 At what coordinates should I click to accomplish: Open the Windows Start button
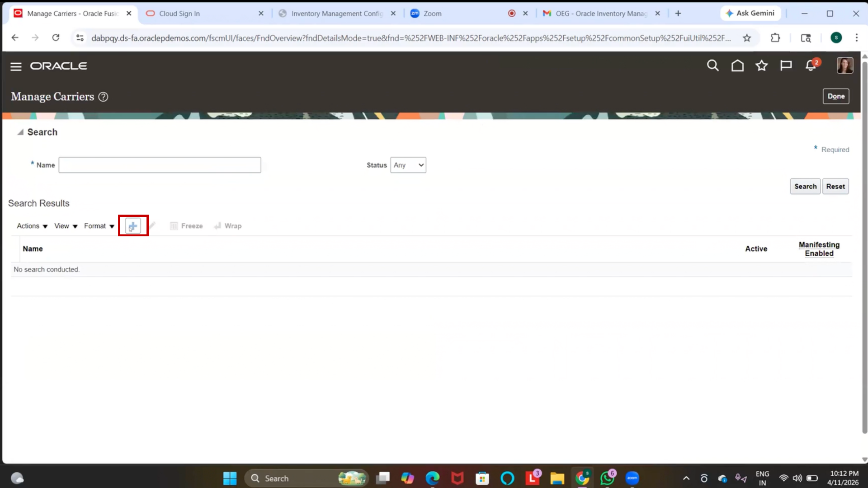point(230,478)
